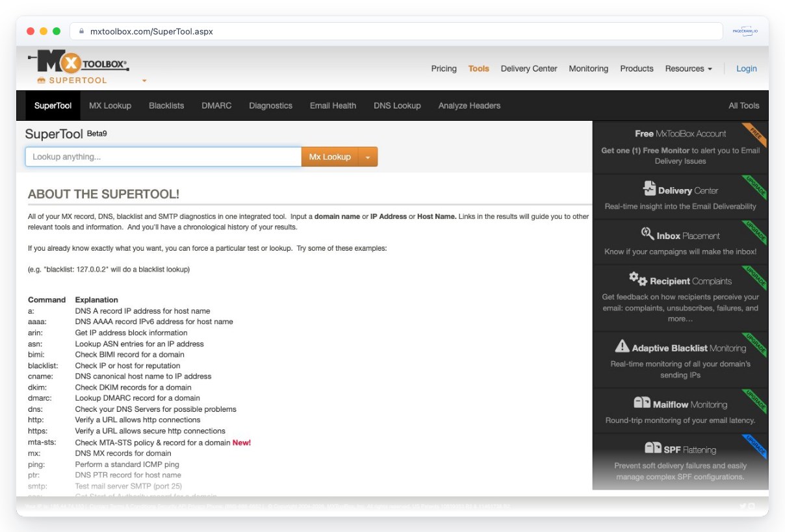Click 'Check BIMI record for a domain'
This screenshot has width=785, height=532.
[130, 355]
